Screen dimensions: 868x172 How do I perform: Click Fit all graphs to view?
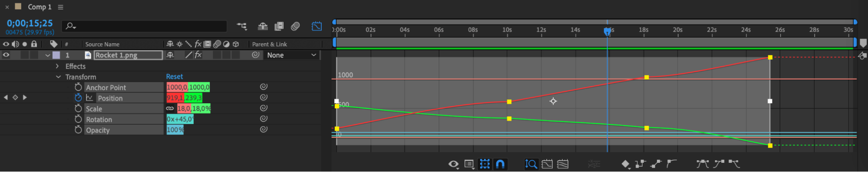point(563,164)
